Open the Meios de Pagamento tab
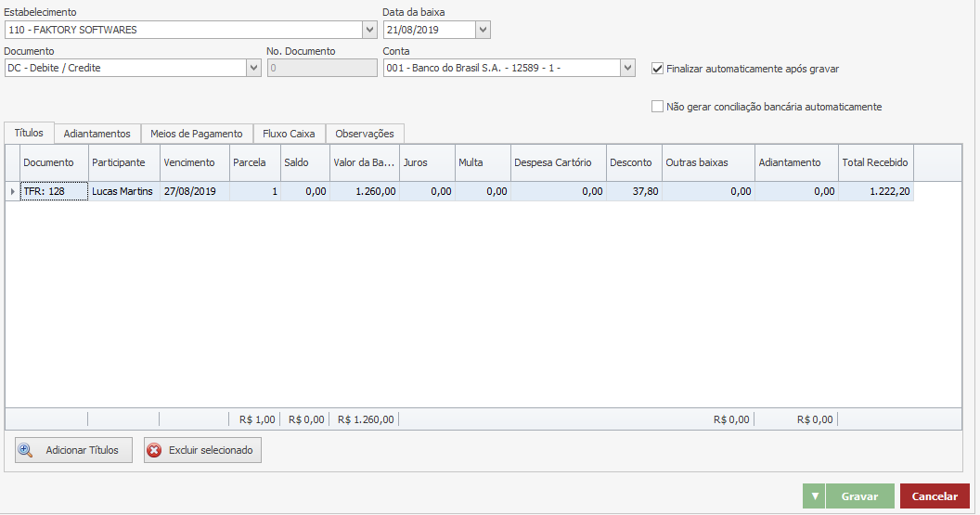Screen dimensions: 980x515 click(x=197, y=134)
